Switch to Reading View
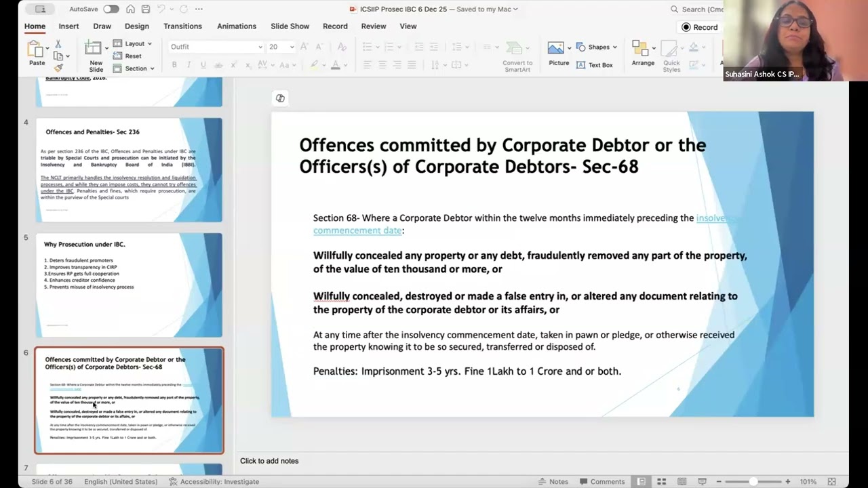The image size is (868, 488). [682, 482]
